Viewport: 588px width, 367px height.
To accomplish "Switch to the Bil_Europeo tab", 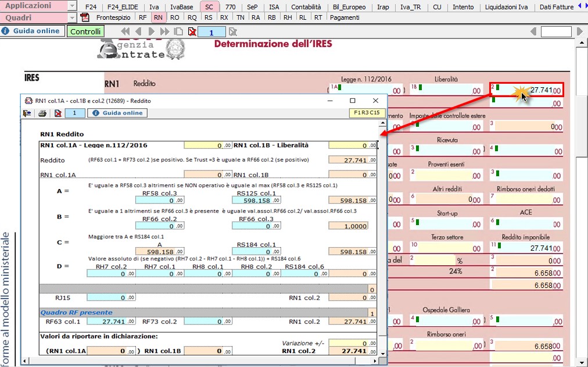I will pos(349,7).
